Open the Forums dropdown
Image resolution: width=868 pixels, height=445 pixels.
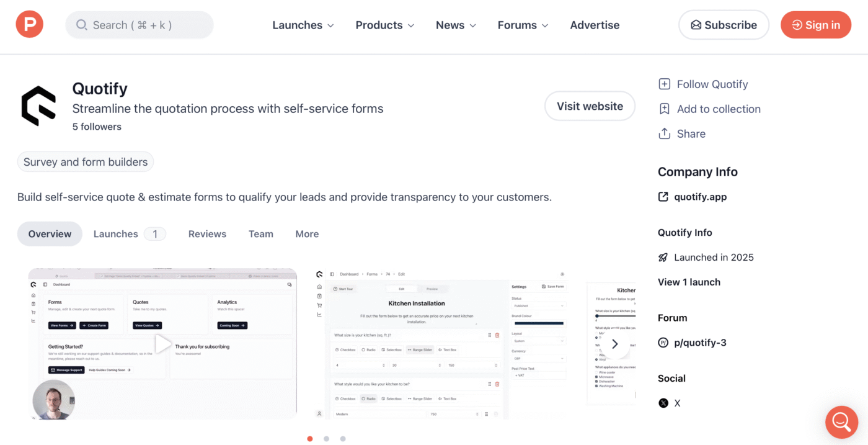tap(523, 25)
